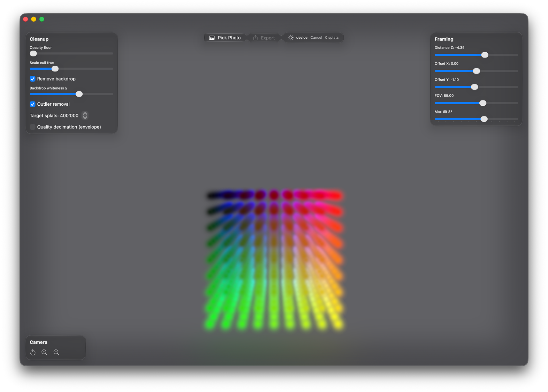548x392 pixels.
Task: Click the Distance Z slider knob
Action: pyautogui.click(x=485, y=55)
